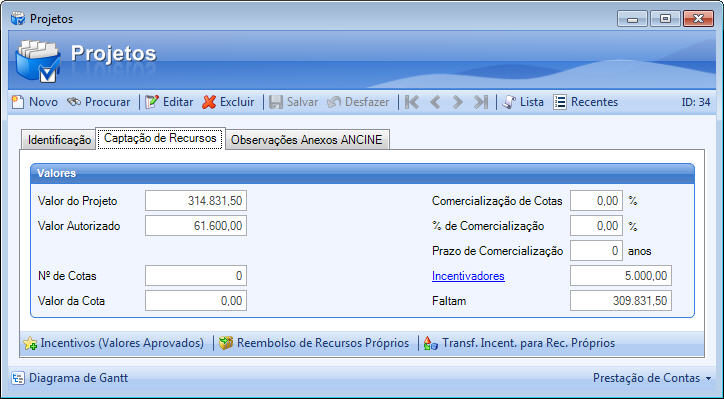Click Editar to edit the project
The height and width of the screenshot is (399, 724).
point(169,102)
